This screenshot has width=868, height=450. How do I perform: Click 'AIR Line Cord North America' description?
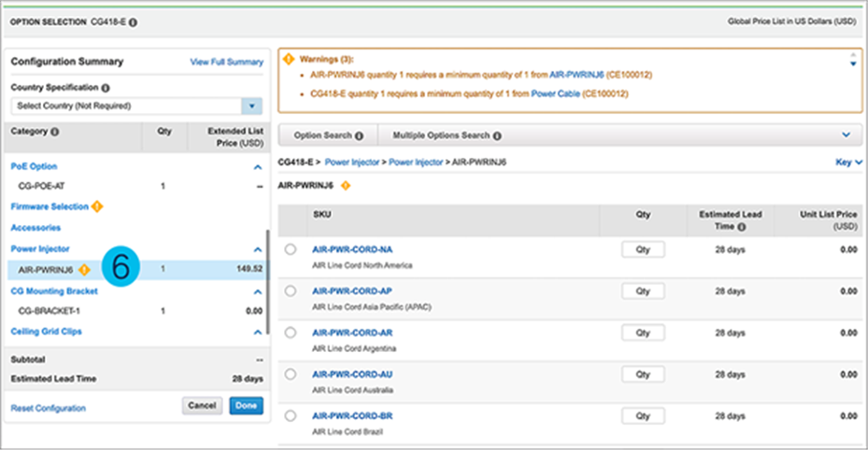(362, 265)
